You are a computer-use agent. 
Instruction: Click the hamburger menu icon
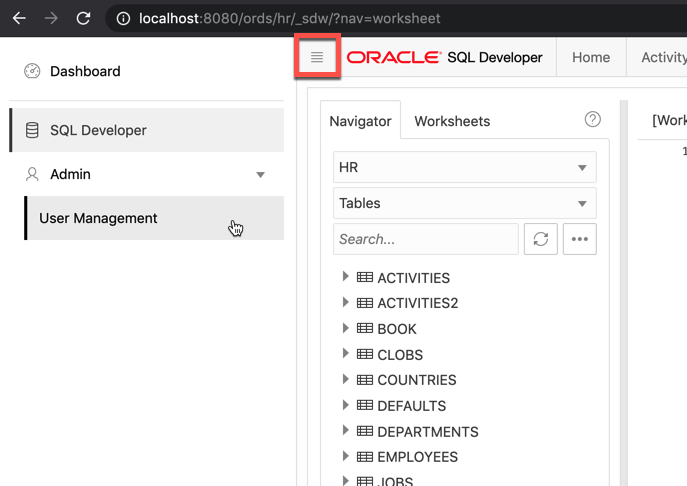tap(317, 57)
